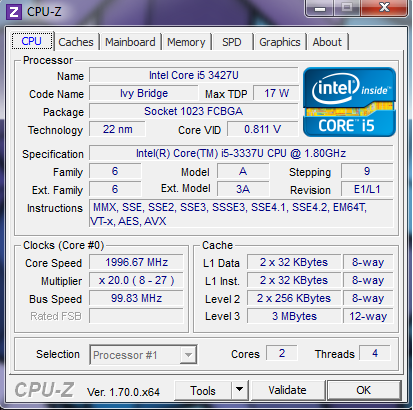Click the empty Rated FSB field
Viewport: 413px width, 410px height.
click(x=136, y=316)
